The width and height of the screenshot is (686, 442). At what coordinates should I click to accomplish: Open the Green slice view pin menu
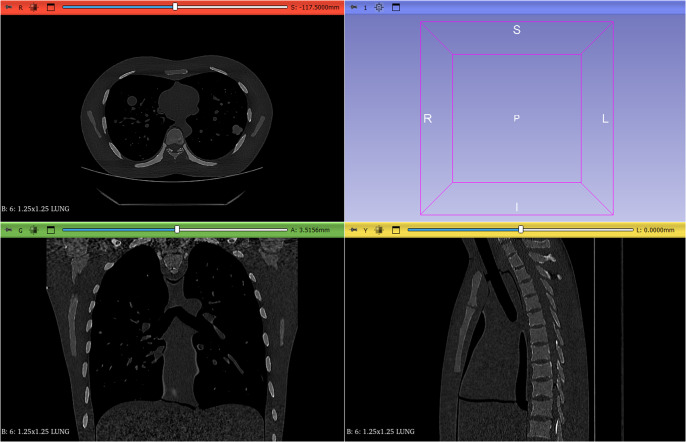8,230
